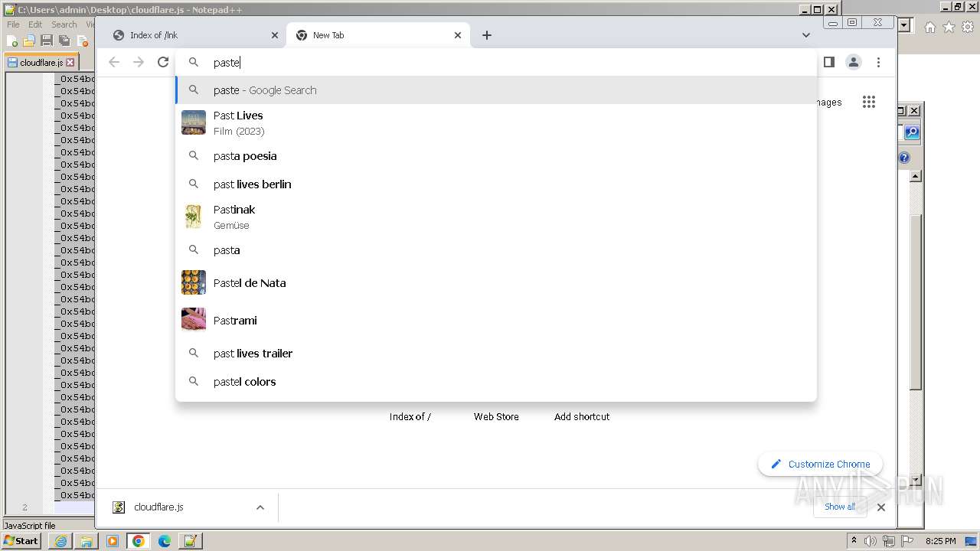
Task: Click the scrollbar track of the background window
Action: 915,432
